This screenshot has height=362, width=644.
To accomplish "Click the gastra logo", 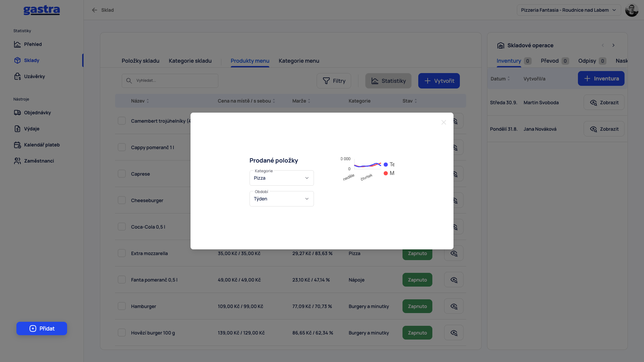I will coord(42,10).
